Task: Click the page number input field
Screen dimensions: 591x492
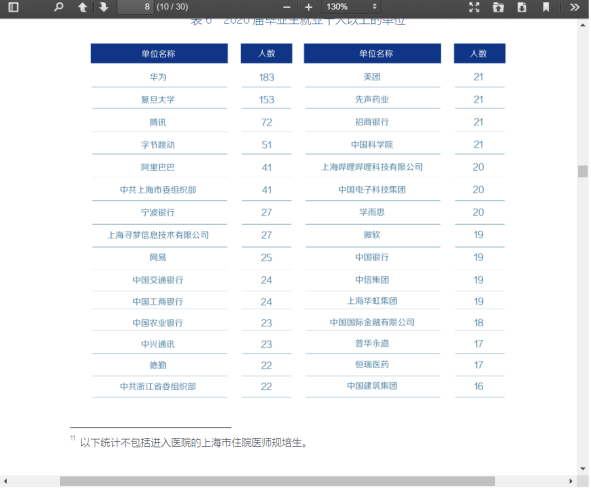Action: [135, 7]
